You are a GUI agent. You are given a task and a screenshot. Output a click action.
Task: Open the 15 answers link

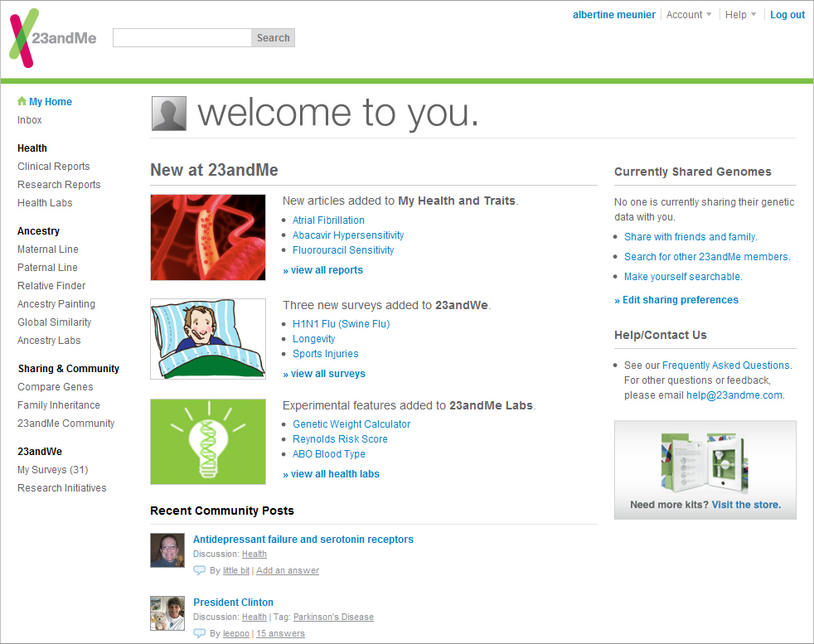[280, 633]
